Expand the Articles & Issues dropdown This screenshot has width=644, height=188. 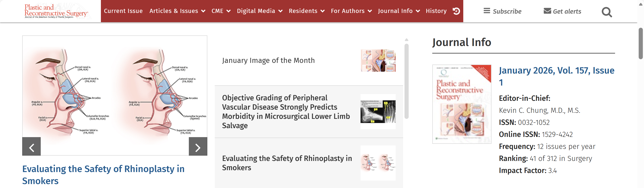[203, 11]
